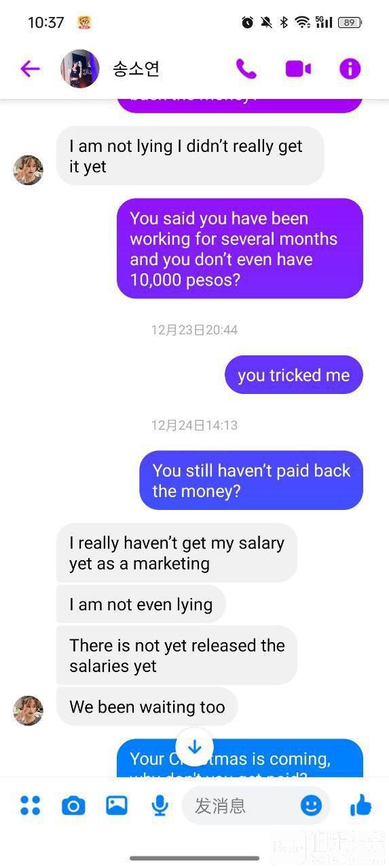389x868 pixels.
Task: Tap sender avatar beside "I am not lying" message
Action: click(x=28, y=170)
